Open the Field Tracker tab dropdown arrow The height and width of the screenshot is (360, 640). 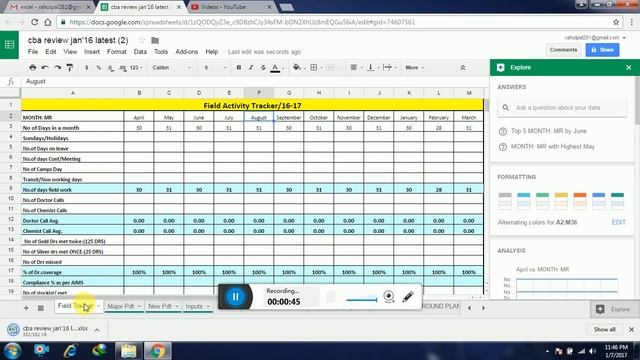coord(99,306)
